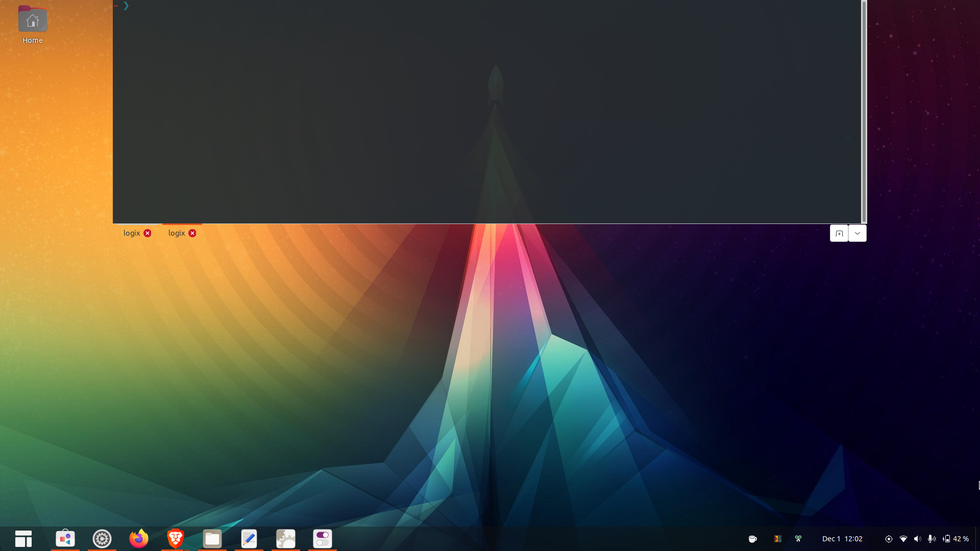Open the speaker volume indicator

[918, 539]
